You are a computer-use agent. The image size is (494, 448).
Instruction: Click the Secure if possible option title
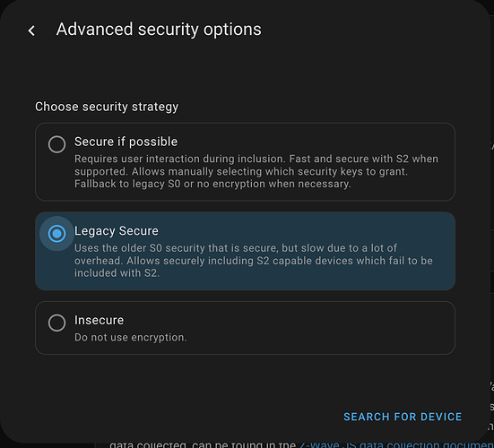(126, 142)
